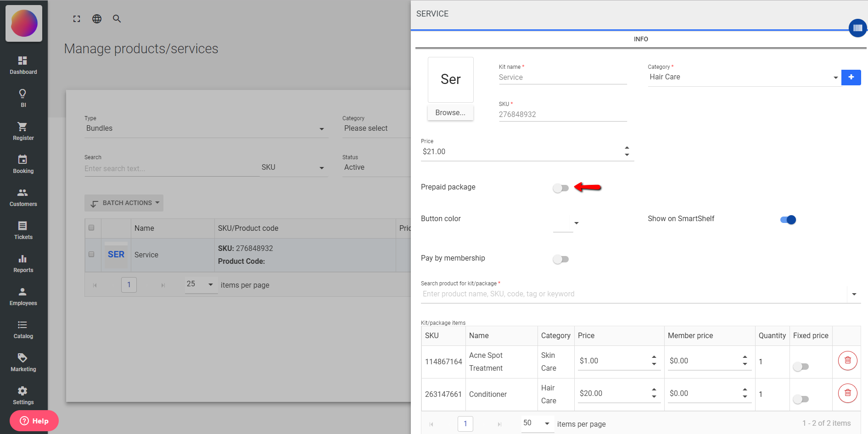
Task: Click page 1 in kit items pager
Action: 465,423
